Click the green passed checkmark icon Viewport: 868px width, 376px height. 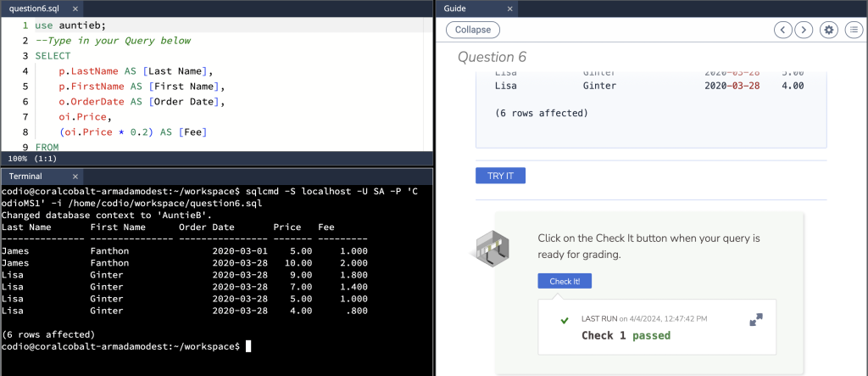(x=564, y=321)
